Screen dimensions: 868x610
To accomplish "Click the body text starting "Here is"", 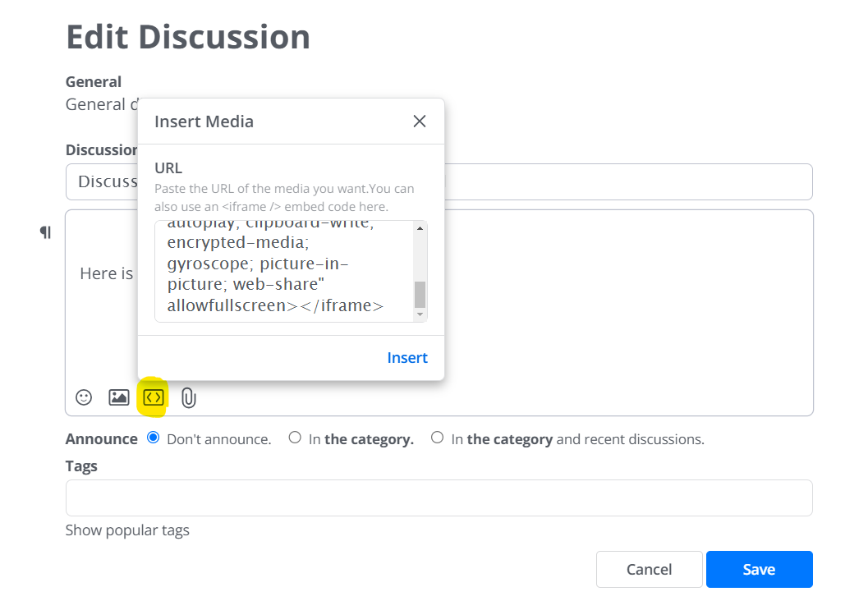I will 106,273.
